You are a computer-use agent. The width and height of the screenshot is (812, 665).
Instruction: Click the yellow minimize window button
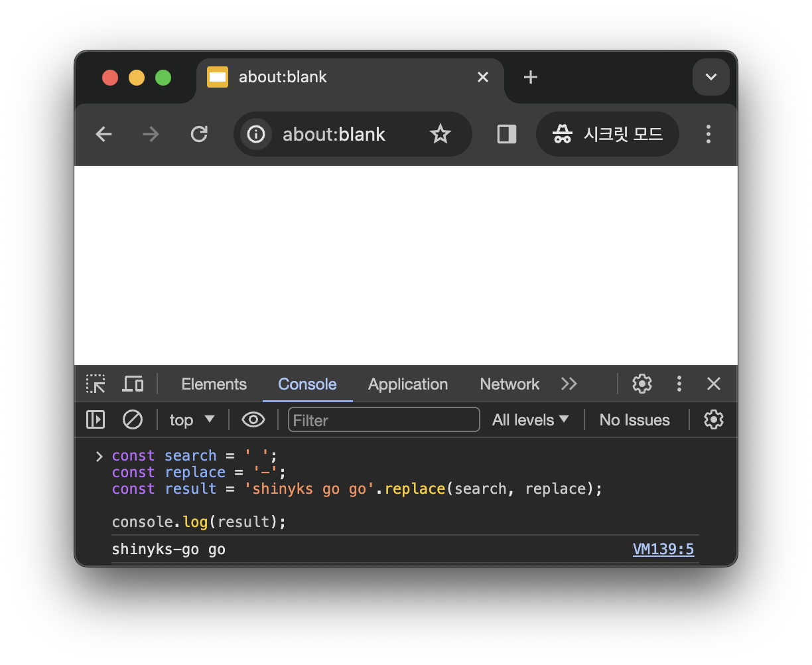pyautogui.click(x=137, y=78)
